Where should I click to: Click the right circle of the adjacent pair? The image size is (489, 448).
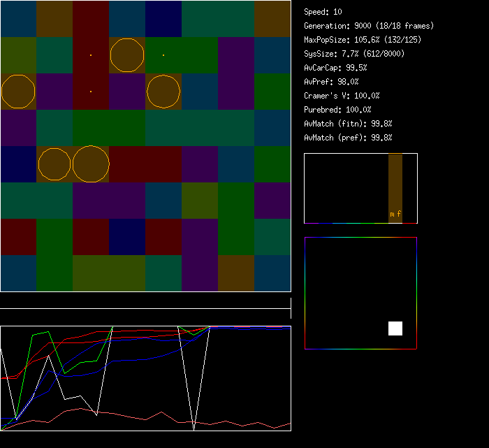click(92, 164)
